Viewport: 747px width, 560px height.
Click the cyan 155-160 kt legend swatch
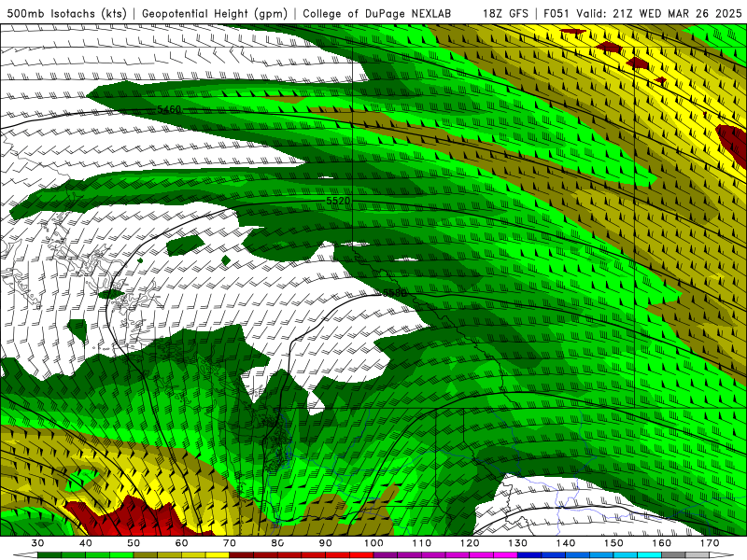coord(650,555)
